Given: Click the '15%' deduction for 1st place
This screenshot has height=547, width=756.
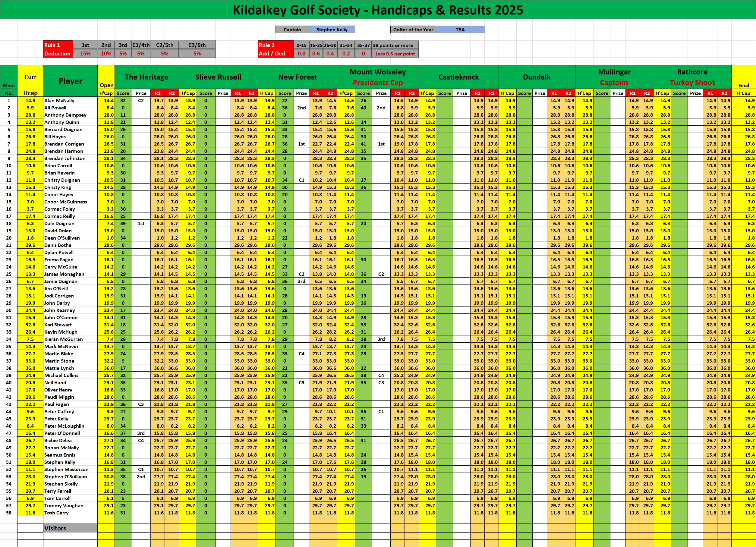Looking at the screenshot, I should (85, 53).
